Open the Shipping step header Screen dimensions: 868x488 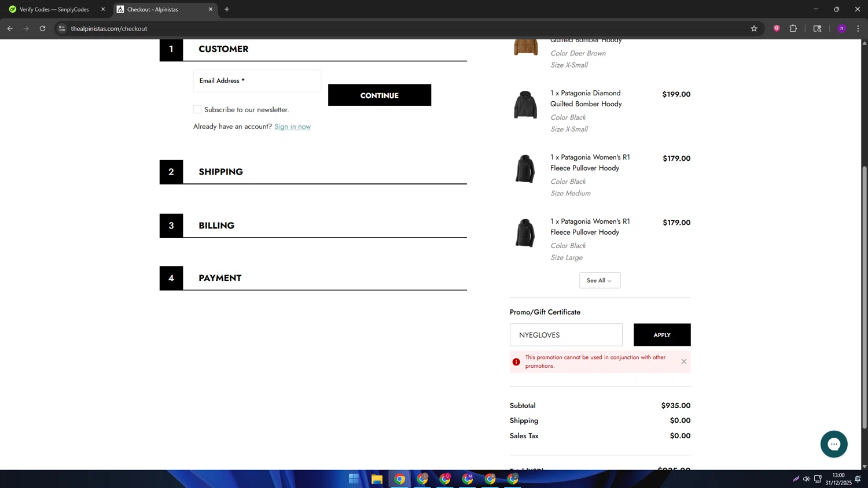(x=313, y=172)
